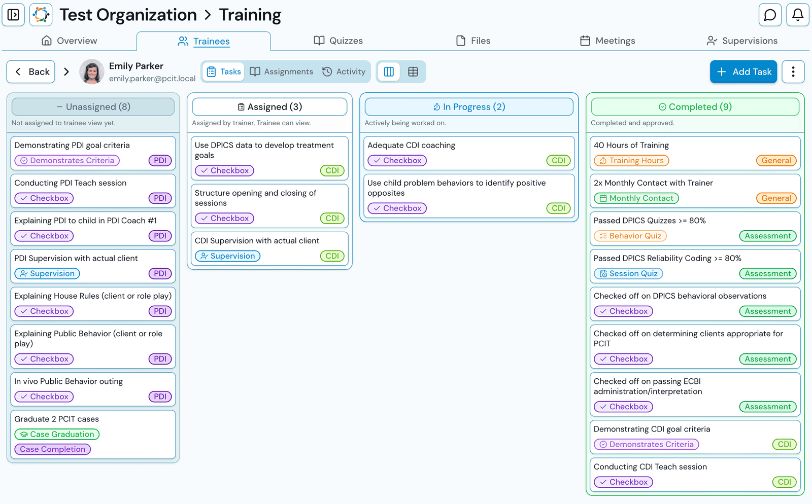Click Checkbox tag on Use child problem behaviors
This screenshot has width=812, height=504.
(x=397, y=208)
